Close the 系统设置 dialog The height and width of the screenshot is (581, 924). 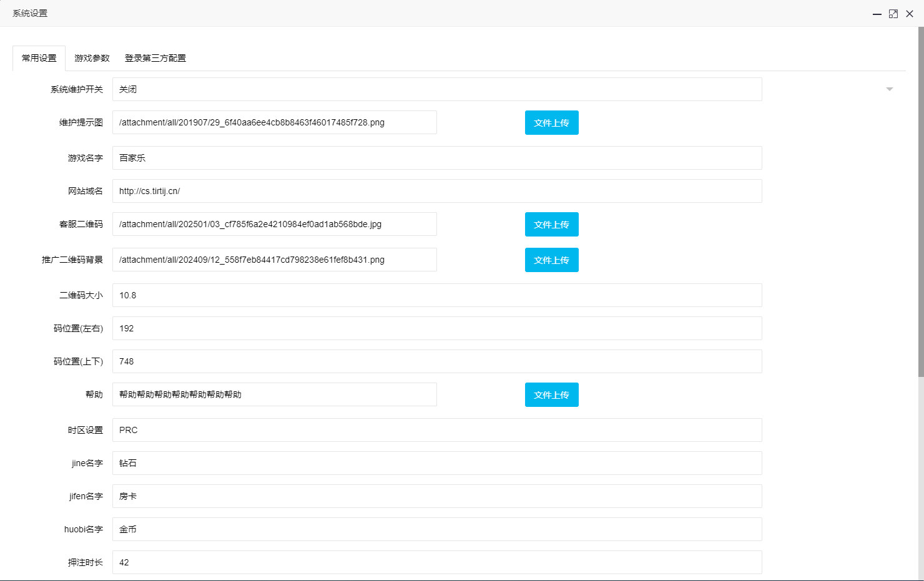click(x=910, y=14)
